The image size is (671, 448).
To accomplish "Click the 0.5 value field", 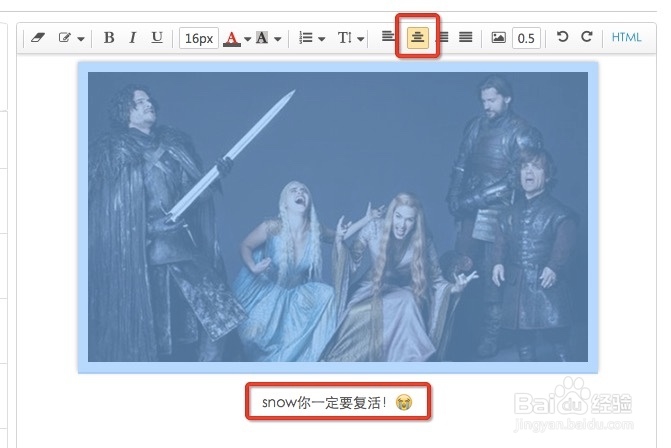I will 526,38.
